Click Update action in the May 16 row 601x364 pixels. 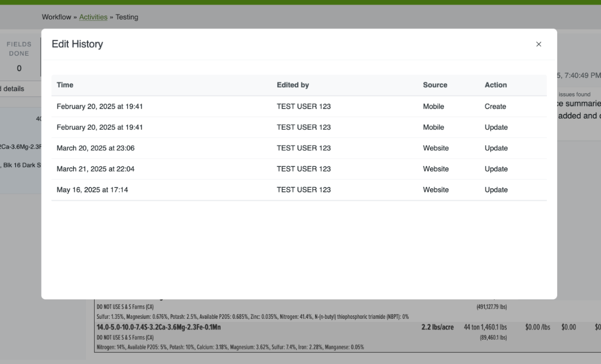(x=496, y=190)
